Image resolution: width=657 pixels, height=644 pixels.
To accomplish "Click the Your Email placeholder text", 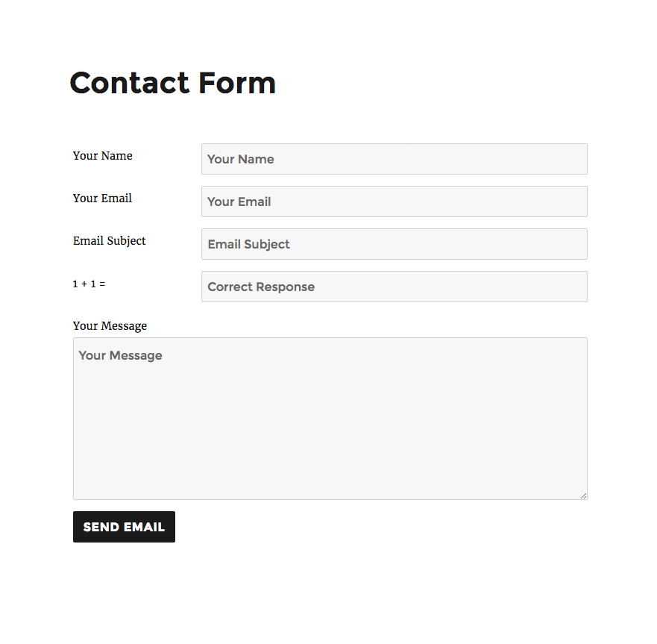I will pos(239,201).
